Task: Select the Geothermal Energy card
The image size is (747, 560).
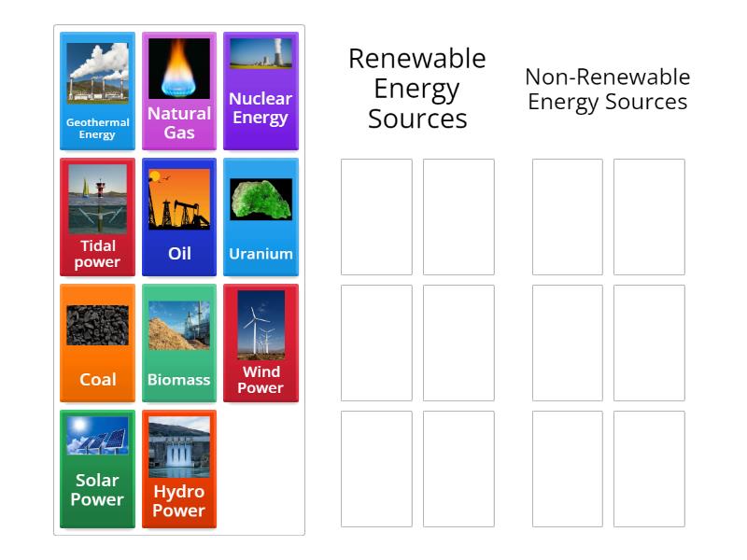Action: coord(97,90)
